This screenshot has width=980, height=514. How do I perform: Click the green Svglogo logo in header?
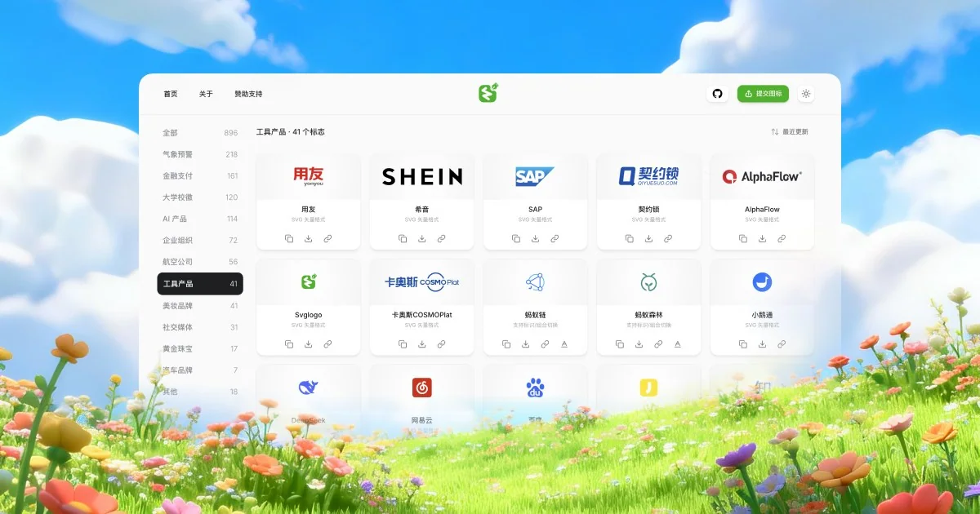click(x=488, y=93)
